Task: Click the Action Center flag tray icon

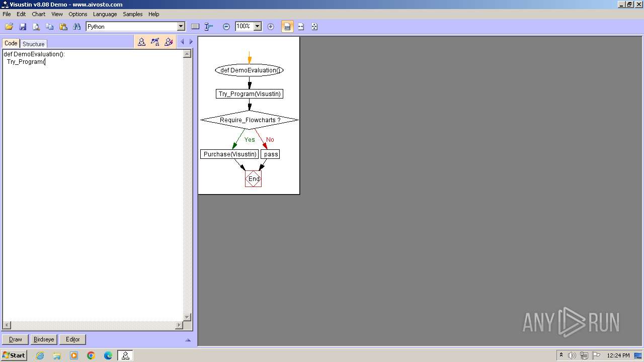Action: [596, 355]
